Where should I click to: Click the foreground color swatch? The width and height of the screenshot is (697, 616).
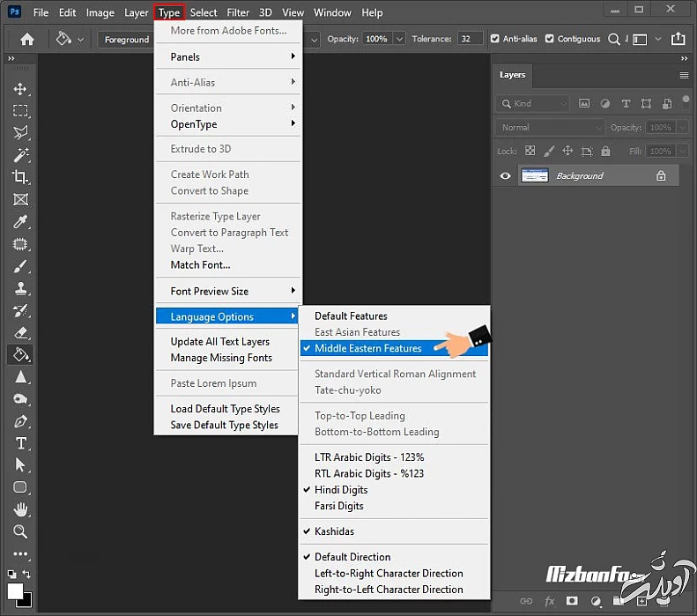[15, 590]
